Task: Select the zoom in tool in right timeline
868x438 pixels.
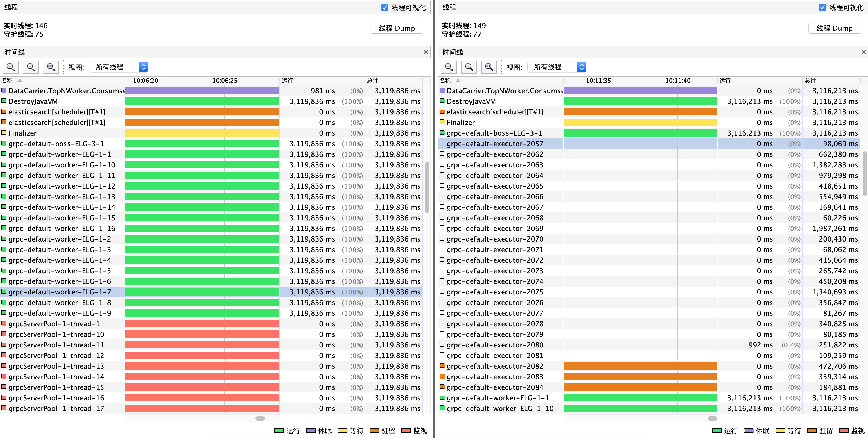Action: point(449,67)
